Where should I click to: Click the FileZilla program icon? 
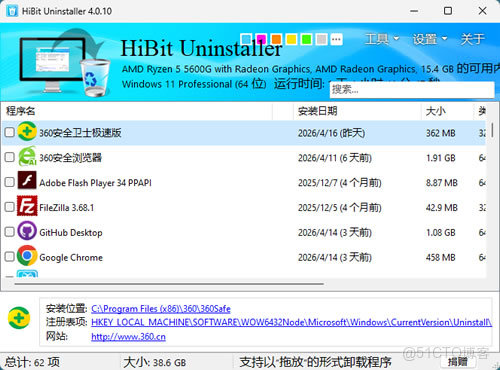click(x=27, y=207)
